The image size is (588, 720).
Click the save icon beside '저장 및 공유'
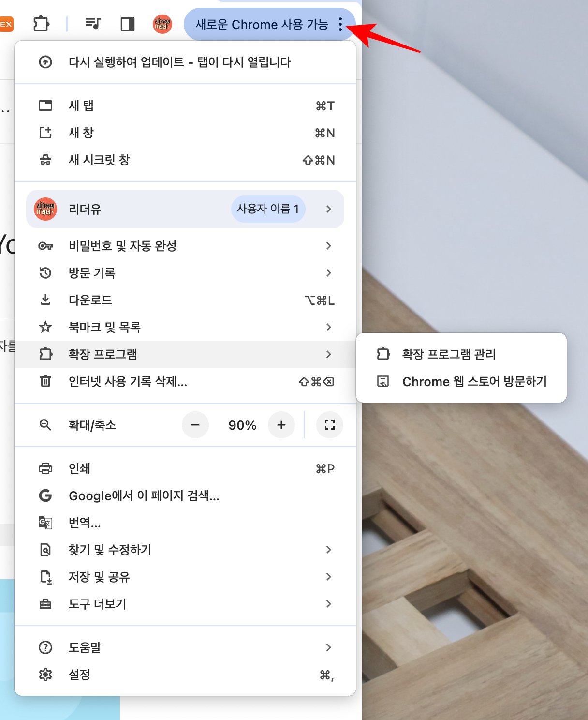(45, 577)
